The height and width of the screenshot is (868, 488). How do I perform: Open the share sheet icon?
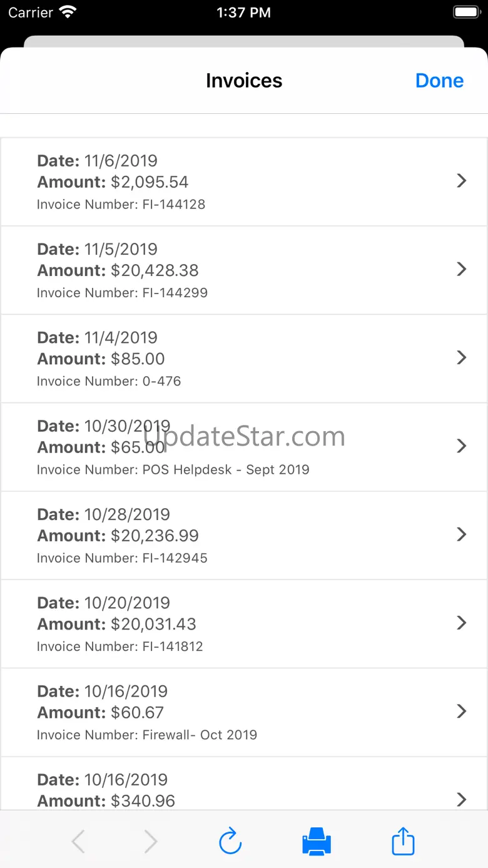[403, 841]
